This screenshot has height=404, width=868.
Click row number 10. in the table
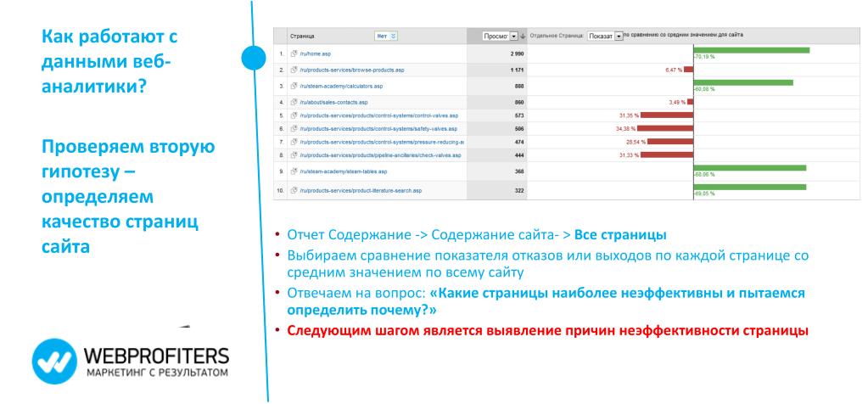[x=281, y=190]
